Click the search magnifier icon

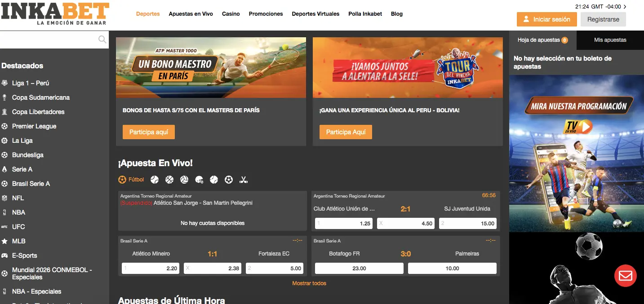click(x=102, y=40)
